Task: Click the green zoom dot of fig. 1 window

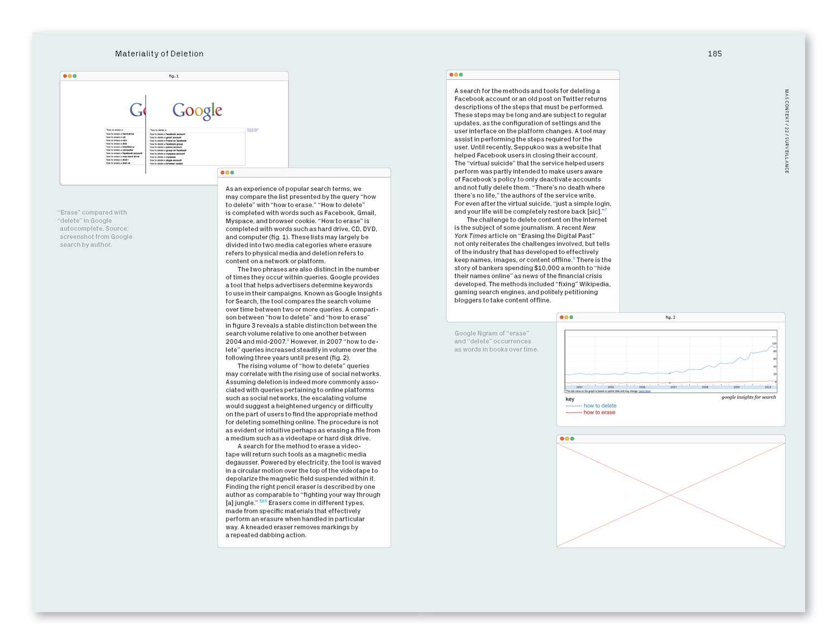Action: [x=75, y=76]
